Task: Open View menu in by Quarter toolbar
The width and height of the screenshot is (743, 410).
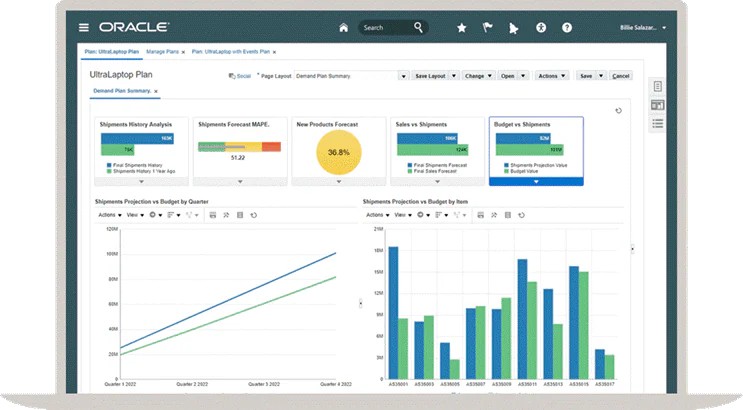Action: coord(135,215)
